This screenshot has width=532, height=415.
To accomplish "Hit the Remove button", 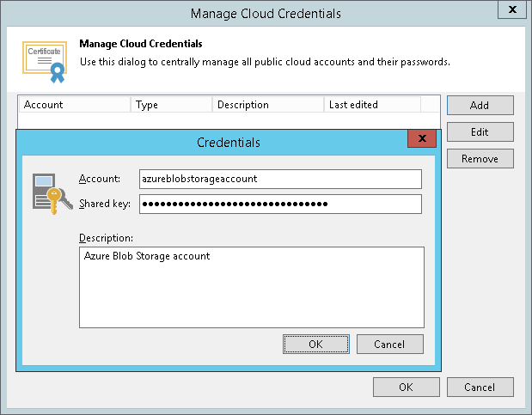I will [x=480, y=159].
